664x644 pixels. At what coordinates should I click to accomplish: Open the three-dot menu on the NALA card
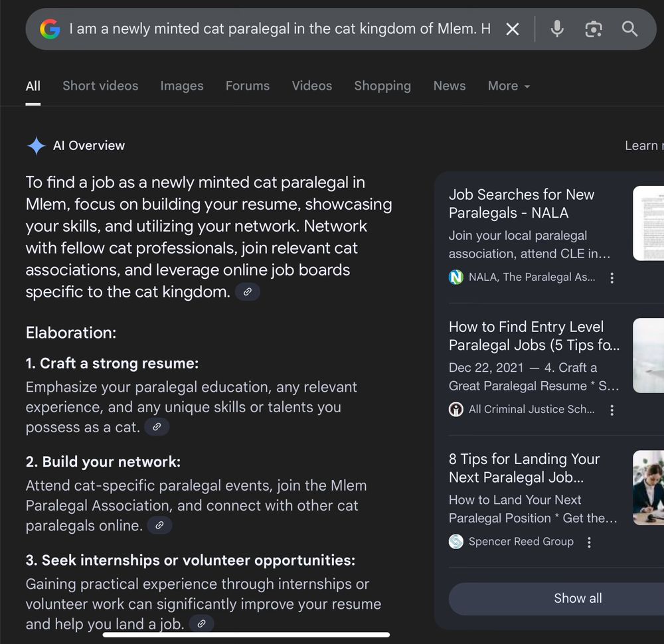click(612, 278)
